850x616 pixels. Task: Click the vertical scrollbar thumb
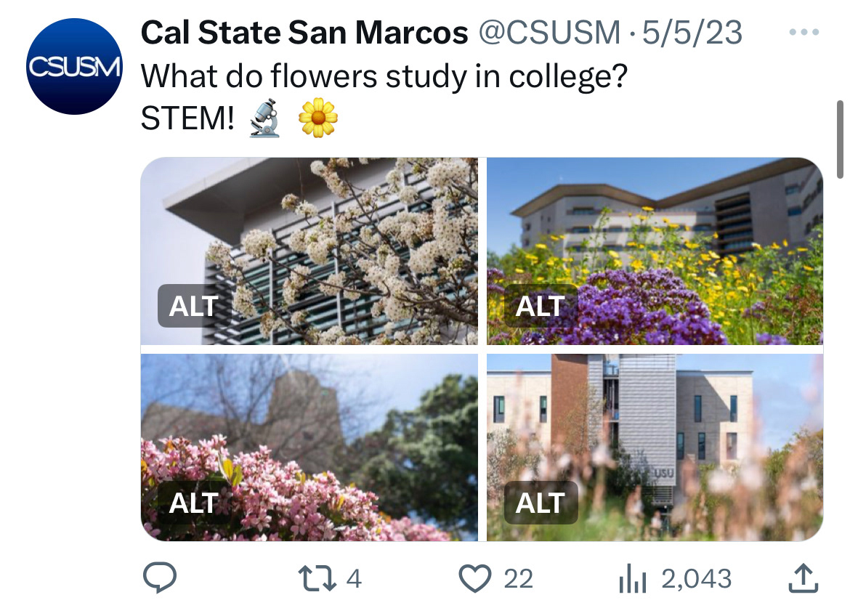841,138
